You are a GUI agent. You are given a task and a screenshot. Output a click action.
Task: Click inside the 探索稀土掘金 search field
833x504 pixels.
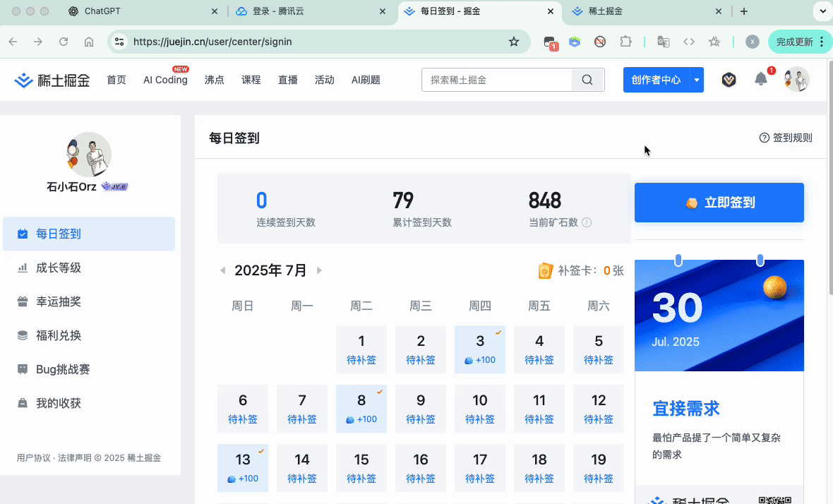click(x=497, y=80)
